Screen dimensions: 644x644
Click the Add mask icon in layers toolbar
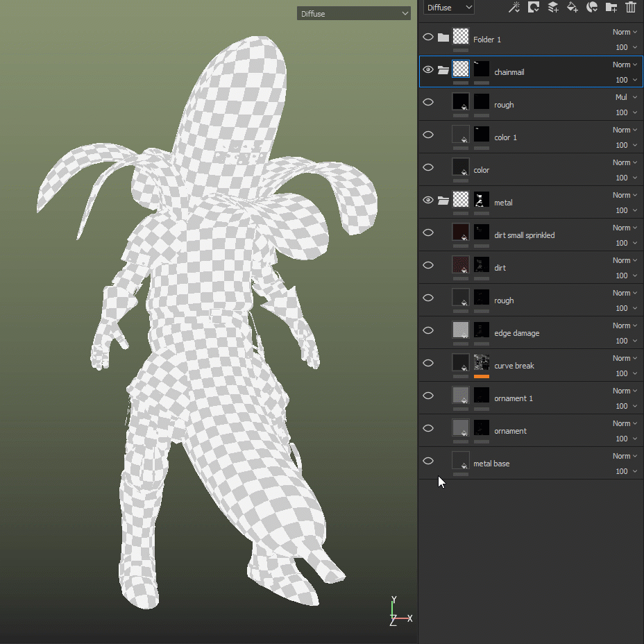[534, 8]
